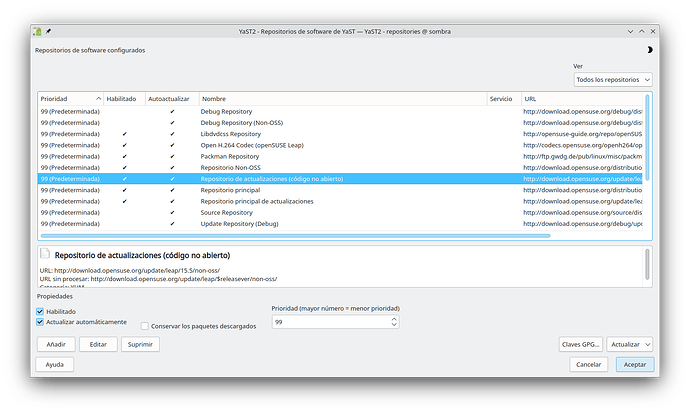Screen dimensions: 690x413
Task: Click the Debug Repository name cell
Action: coord(226,111)
